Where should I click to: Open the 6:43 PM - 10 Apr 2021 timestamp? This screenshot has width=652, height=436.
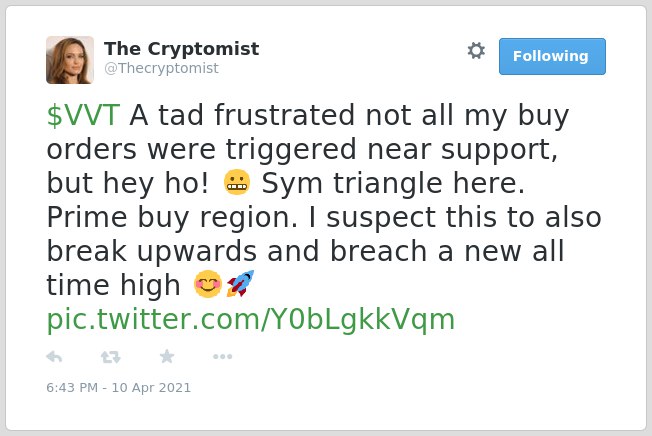click(x=119, y=388)
